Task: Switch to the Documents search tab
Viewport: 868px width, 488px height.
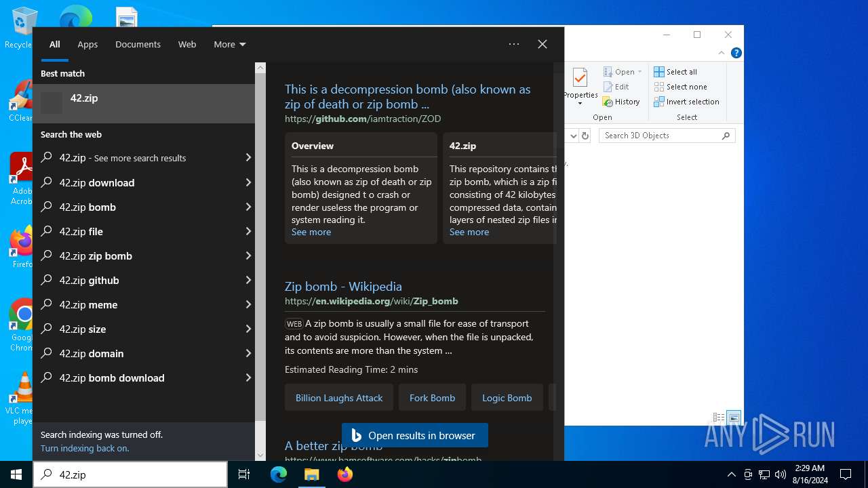Action: (x=138, y=44)
